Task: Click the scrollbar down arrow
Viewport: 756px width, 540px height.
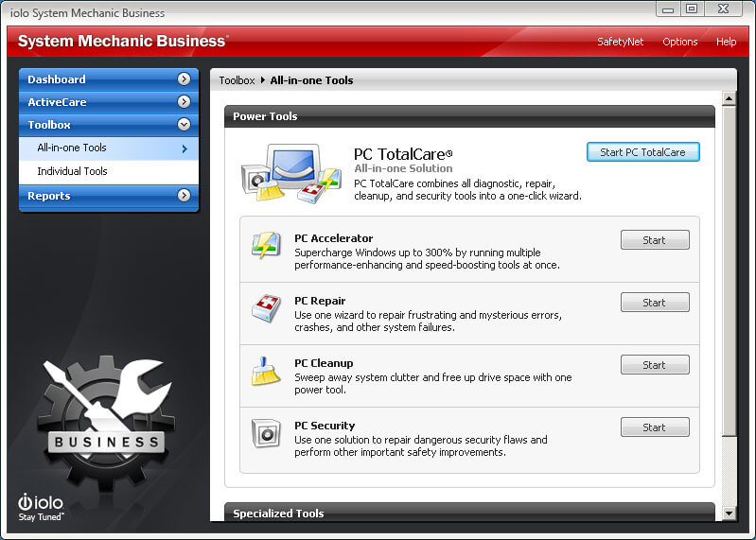Action: click(x=729, y=514)
